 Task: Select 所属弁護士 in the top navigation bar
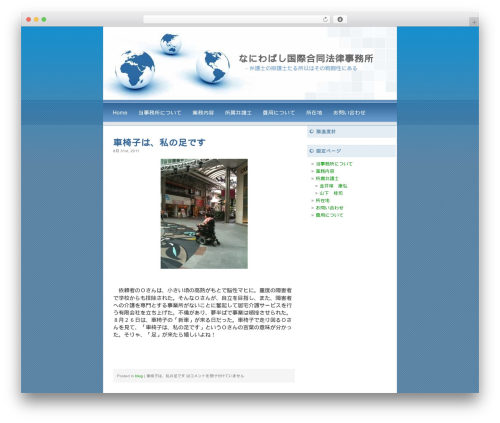click(x=238, y=113)
